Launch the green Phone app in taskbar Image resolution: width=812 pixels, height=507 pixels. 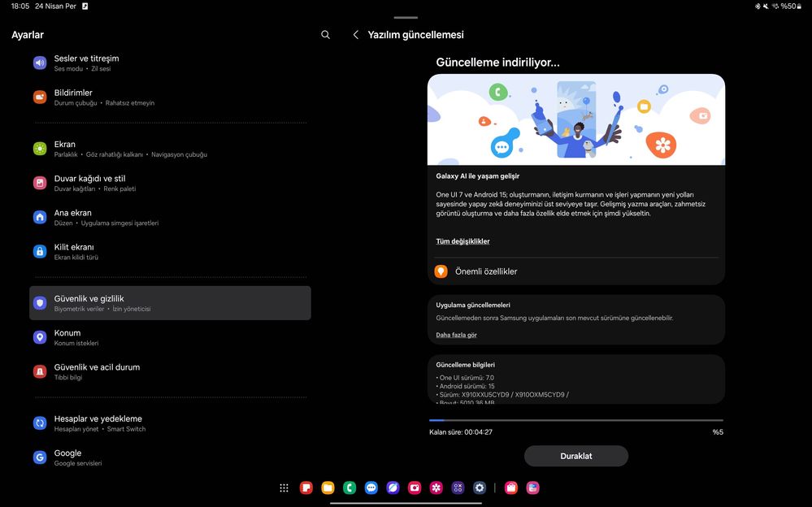pyautogui.click(x=350, y=487)
